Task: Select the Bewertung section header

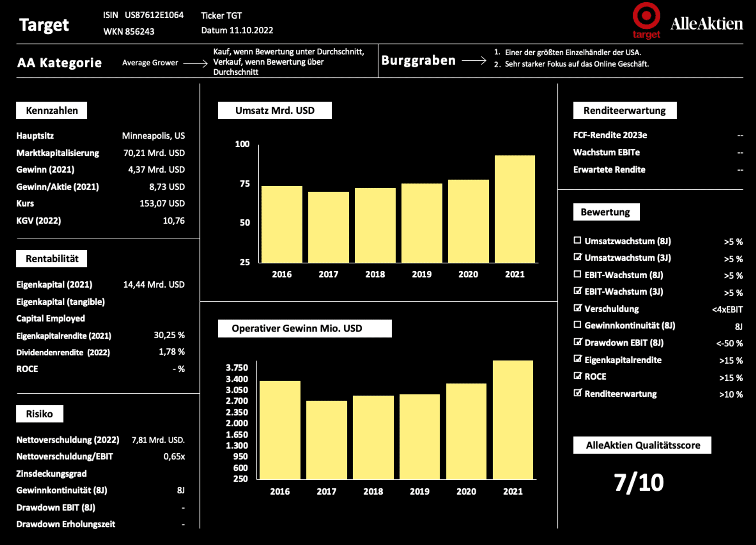Action: point(606,212)
